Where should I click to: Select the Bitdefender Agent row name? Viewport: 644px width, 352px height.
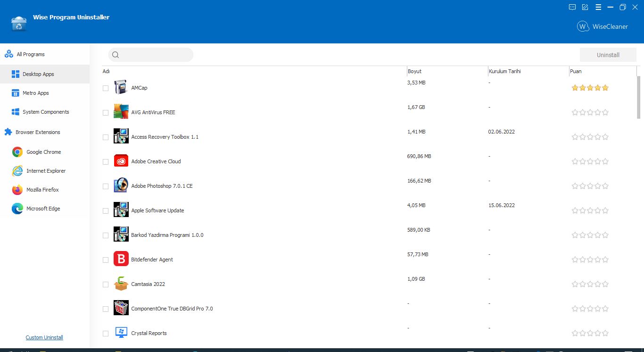click(x=152, y=260)
